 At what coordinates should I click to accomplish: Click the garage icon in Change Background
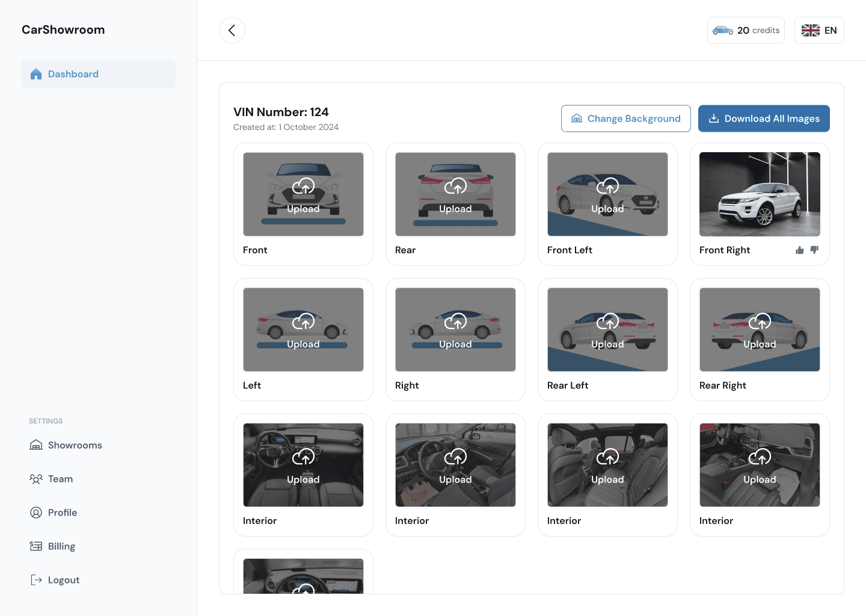[x=577, y=119]
